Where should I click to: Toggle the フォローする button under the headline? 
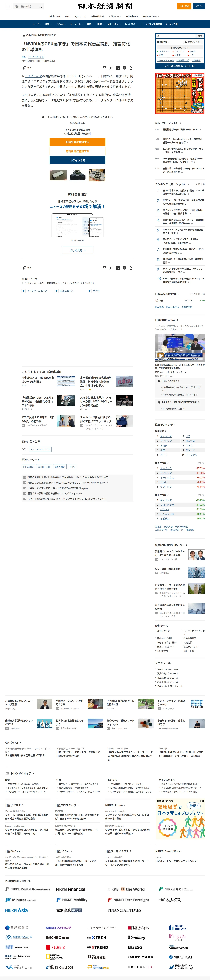[x=36, y=57]
